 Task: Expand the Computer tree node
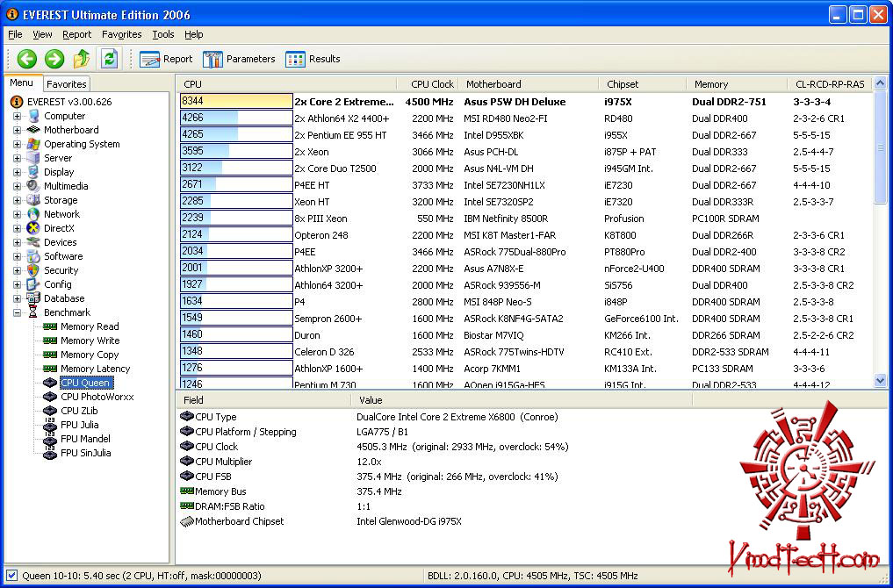(17, 116)
